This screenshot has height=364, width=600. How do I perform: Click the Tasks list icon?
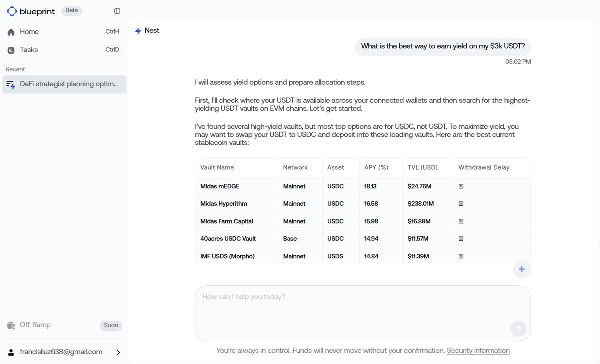[11, 50]
